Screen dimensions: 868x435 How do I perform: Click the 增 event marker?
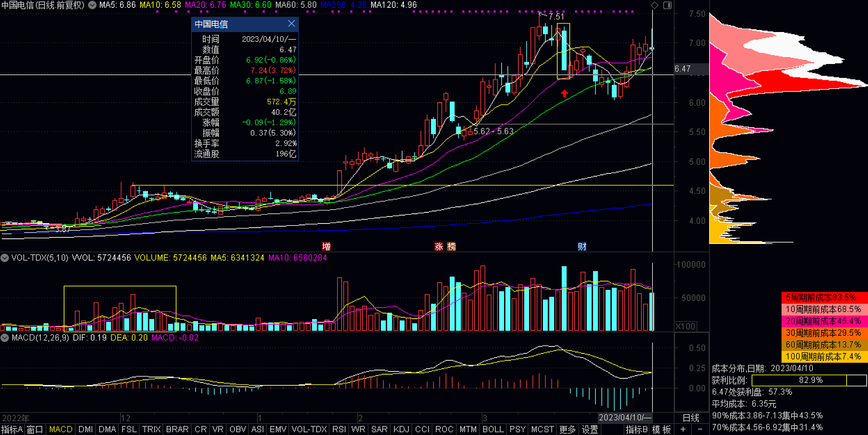pyautogui.click(x=326, y=247)
